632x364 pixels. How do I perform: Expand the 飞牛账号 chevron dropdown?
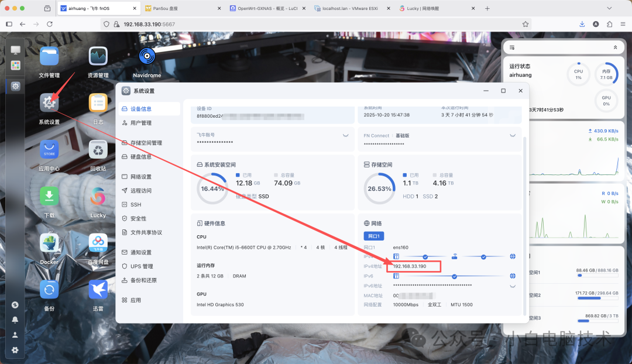tap(346, 135)
